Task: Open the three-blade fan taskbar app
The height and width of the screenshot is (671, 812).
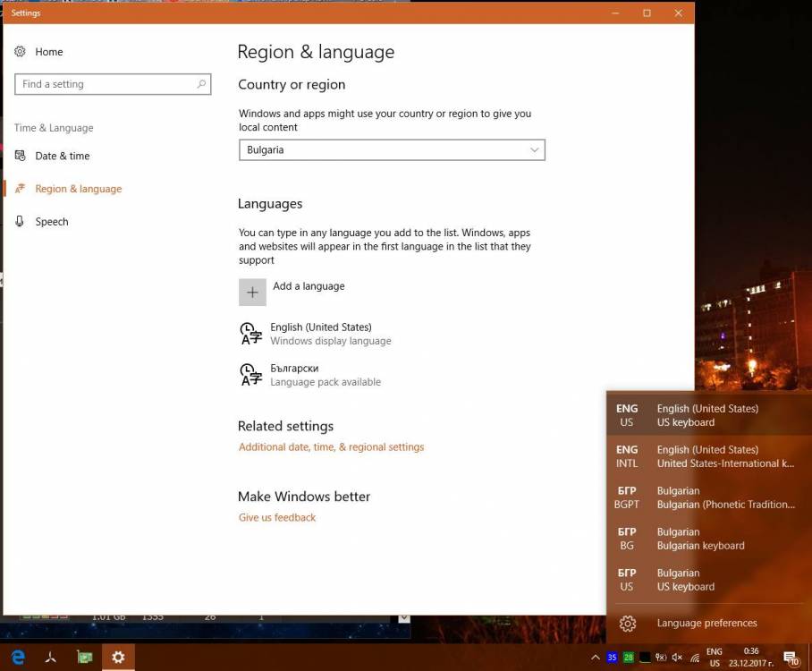Action: coord(51,657)
